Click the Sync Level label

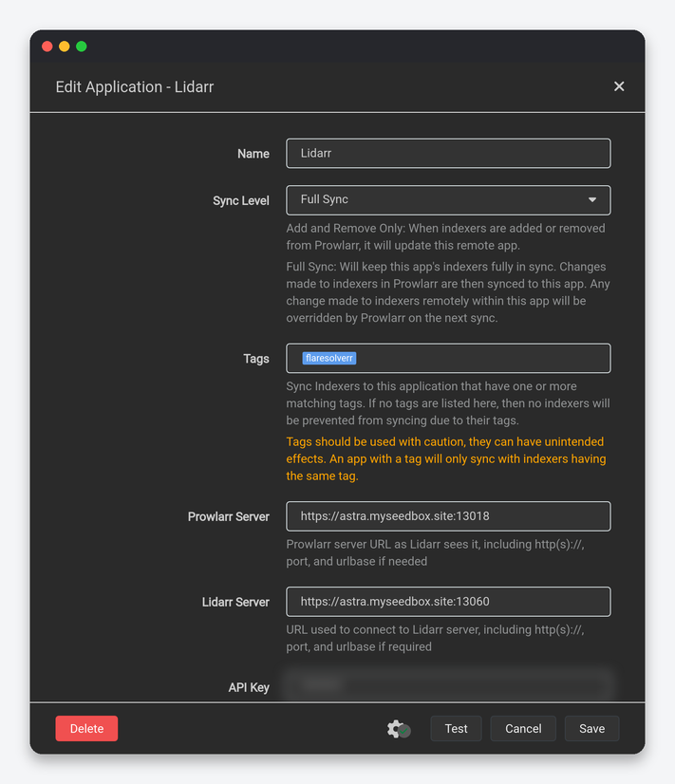(241, 200)
